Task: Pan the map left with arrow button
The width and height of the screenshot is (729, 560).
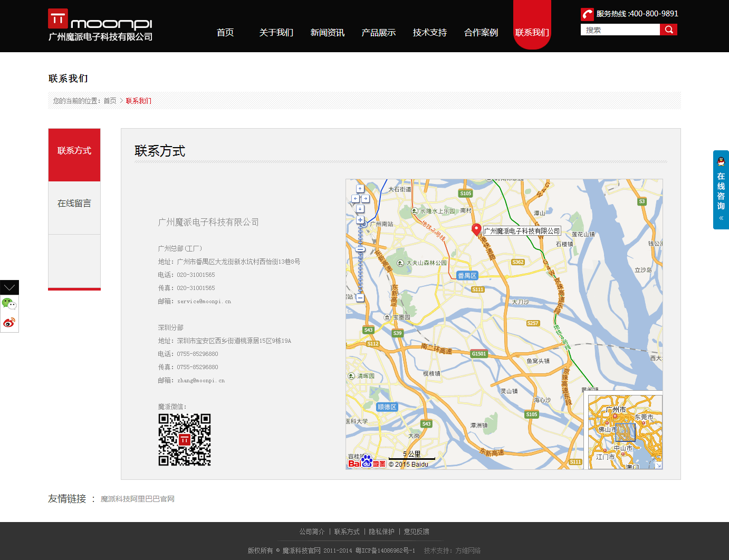Action: (355, 199)
